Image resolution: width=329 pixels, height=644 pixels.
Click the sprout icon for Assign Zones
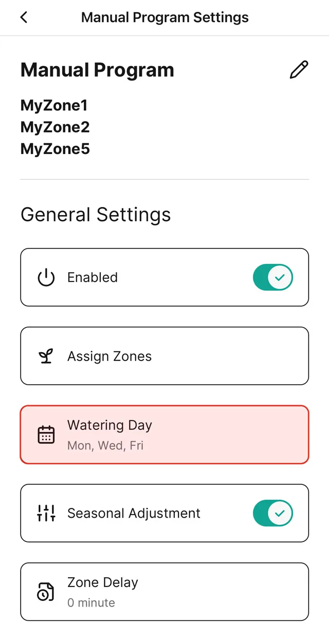pyautogui.click(x=46, y=356)
